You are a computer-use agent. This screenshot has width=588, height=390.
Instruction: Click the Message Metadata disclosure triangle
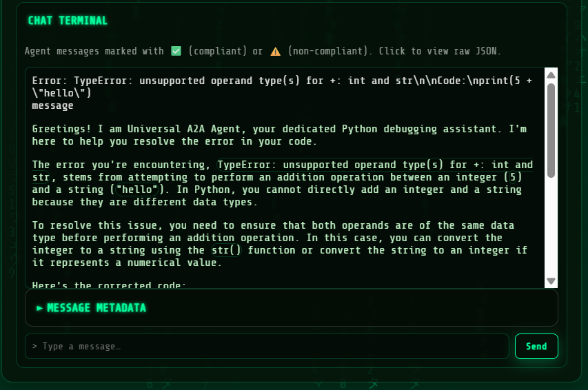pos(40,308)
